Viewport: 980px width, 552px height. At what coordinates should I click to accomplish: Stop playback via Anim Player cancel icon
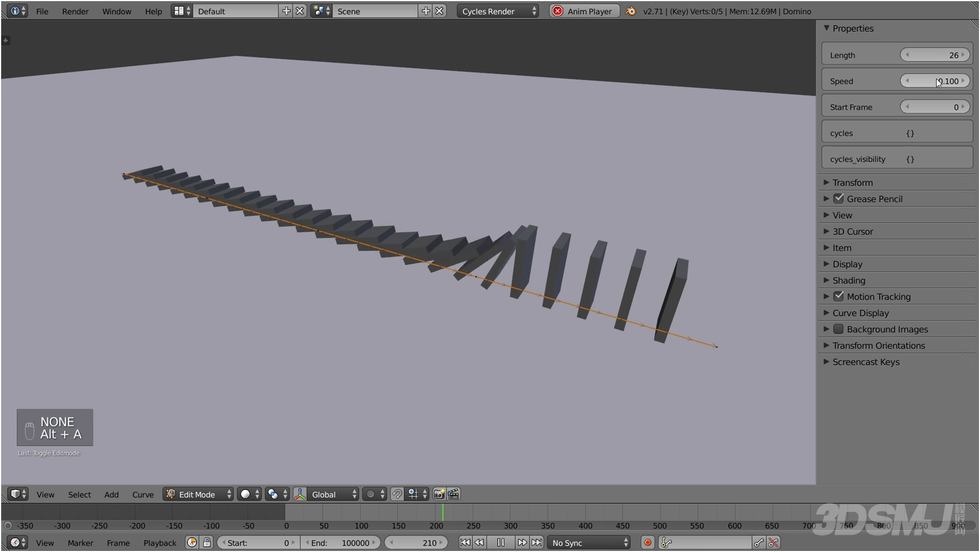coord(557,11)
